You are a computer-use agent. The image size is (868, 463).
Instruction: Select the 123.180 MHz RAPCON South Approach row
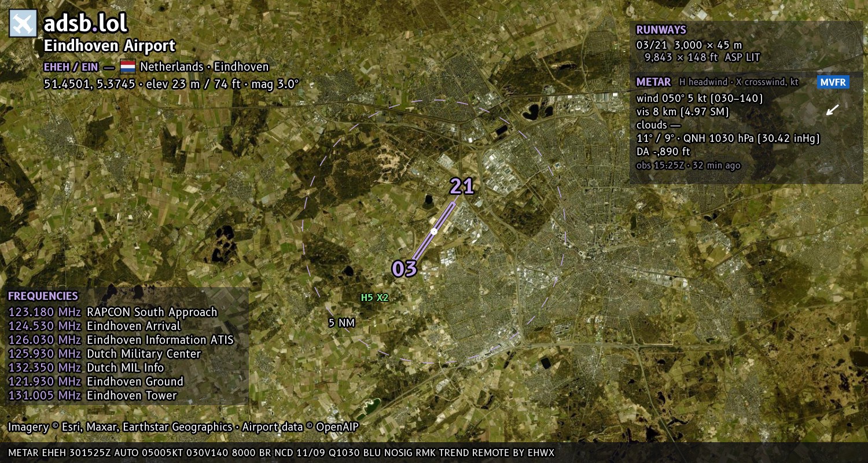tap(113, 313)
